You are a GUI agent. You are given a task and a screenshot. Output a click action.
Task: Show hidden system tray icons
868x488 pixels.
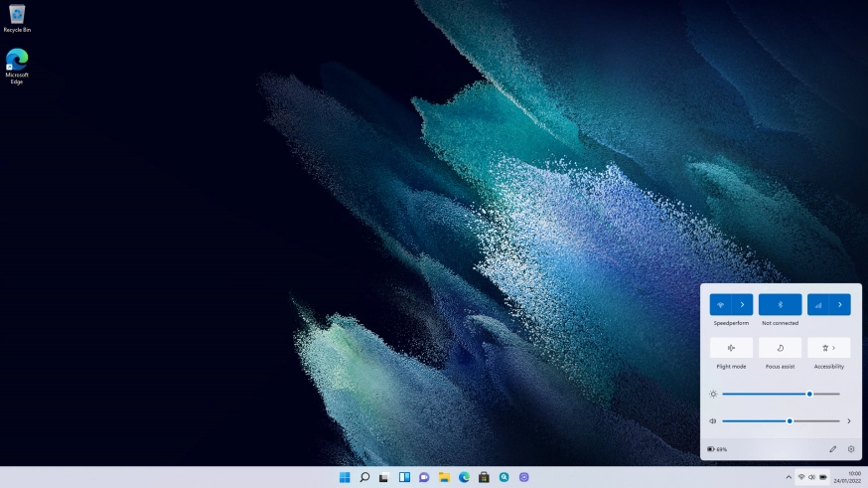pyautogui.click(x=789, y=477)
